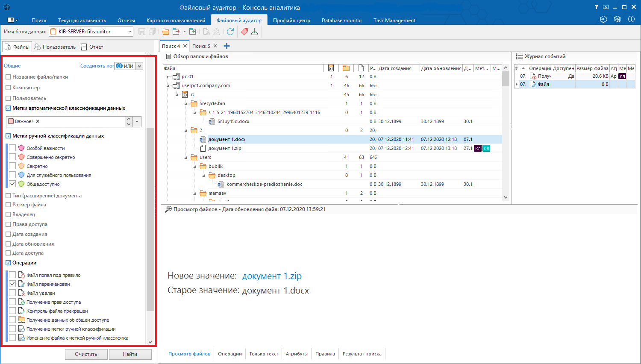Viewport: 641px width, 364px height.
Task: Click the Найти button
Action: tap(130, 354)
